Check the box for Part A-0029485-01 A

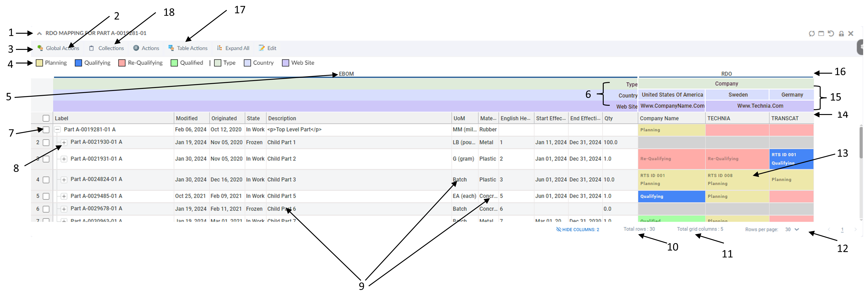click(46, 196)
